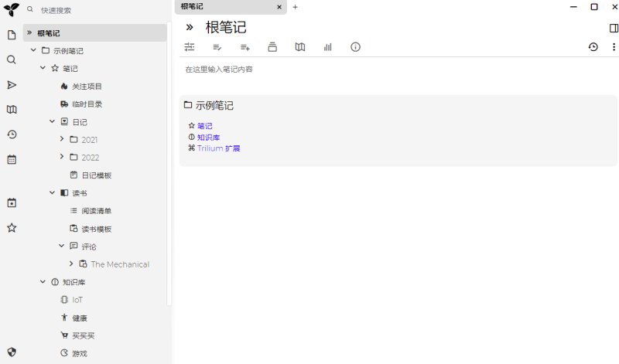Expand the 2022 folder
Image resolution: width=619 pixels, height=364 pixels.
pos(62,157)
